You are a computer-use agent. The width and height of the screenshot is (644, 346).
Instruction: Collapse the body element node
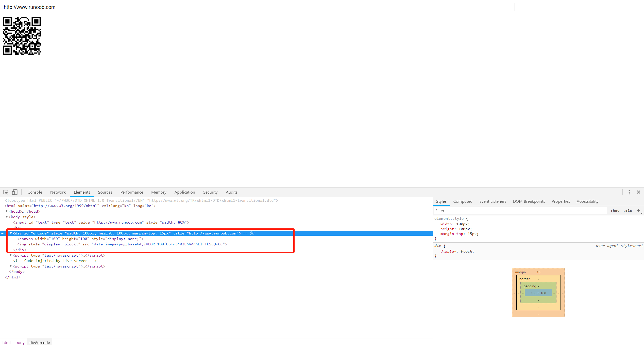7,217
